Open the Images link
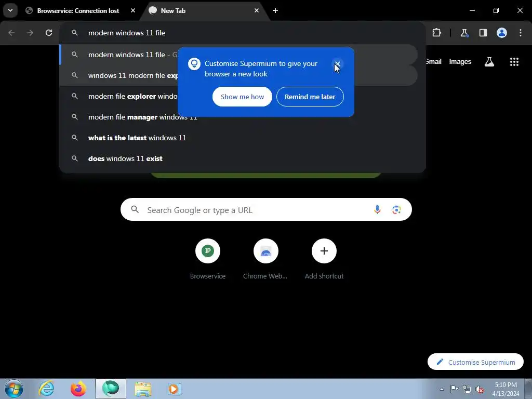The height and width of the screenshot is (399, 532). coord(460,61)
